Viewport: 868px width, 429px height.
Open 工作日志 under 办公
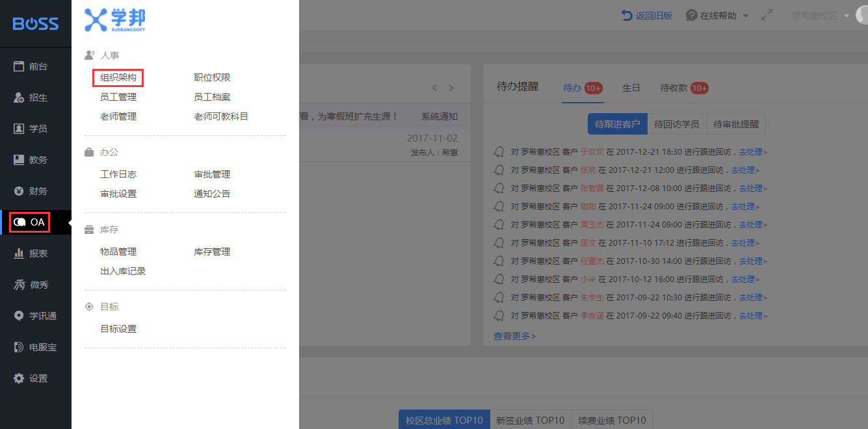point(118,175)
